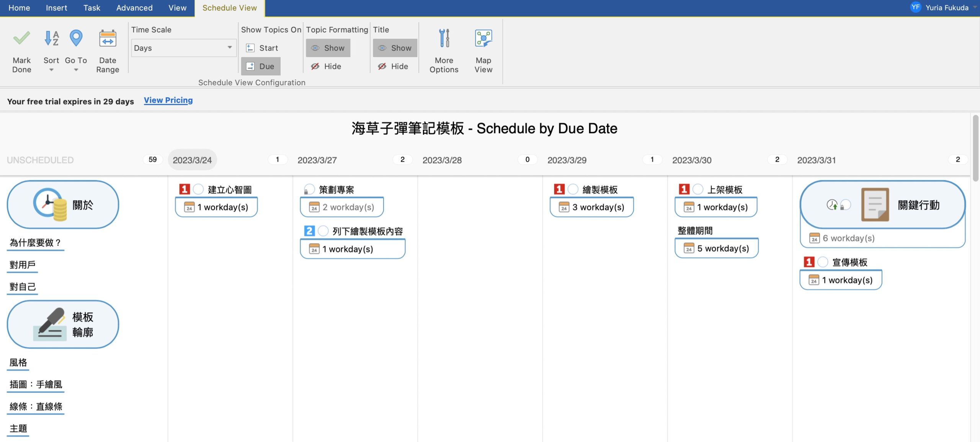
Task: Open the Home tab
Action: pyautogui.click(x=19, y=8)
